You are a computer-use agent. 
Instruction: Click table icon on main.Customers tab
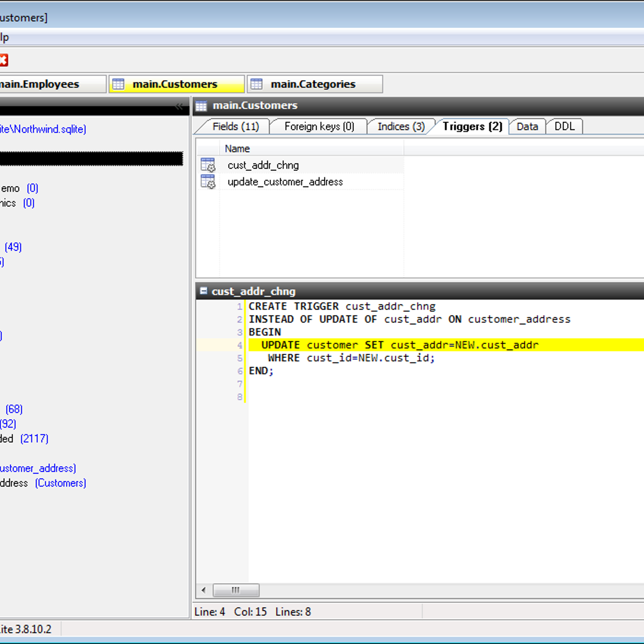118,84
